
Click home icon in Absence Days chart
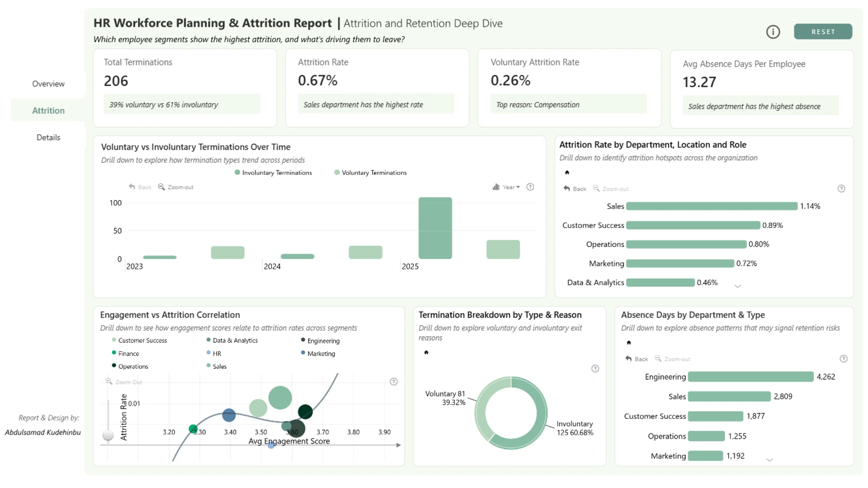pyautogui.click(x=629, y=343)
